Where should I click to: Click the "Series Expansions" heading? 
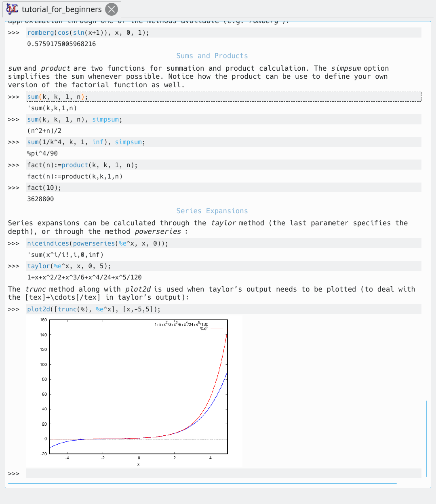(212, 211)
